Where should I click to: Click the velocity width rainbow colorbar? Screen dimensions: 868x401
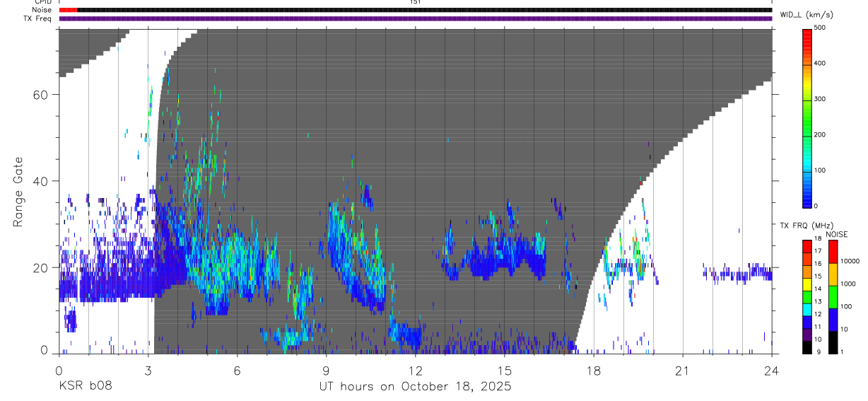click(x=807, y=118)
